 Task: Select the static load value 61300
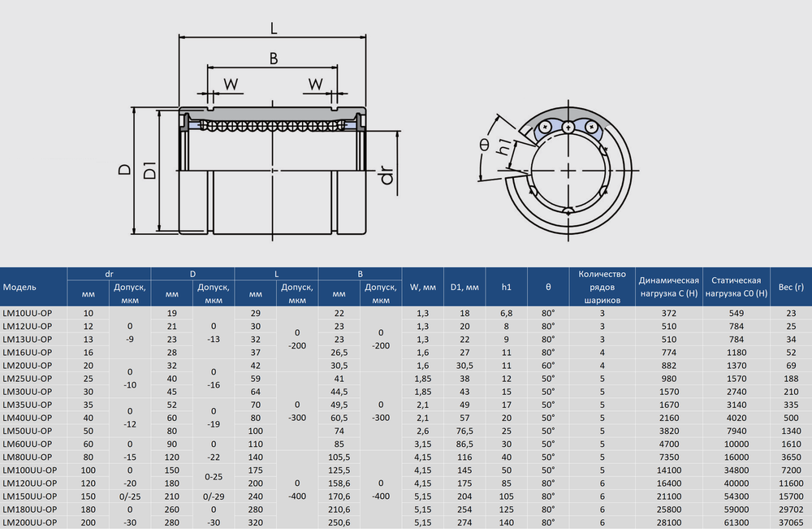coord(736,522)
